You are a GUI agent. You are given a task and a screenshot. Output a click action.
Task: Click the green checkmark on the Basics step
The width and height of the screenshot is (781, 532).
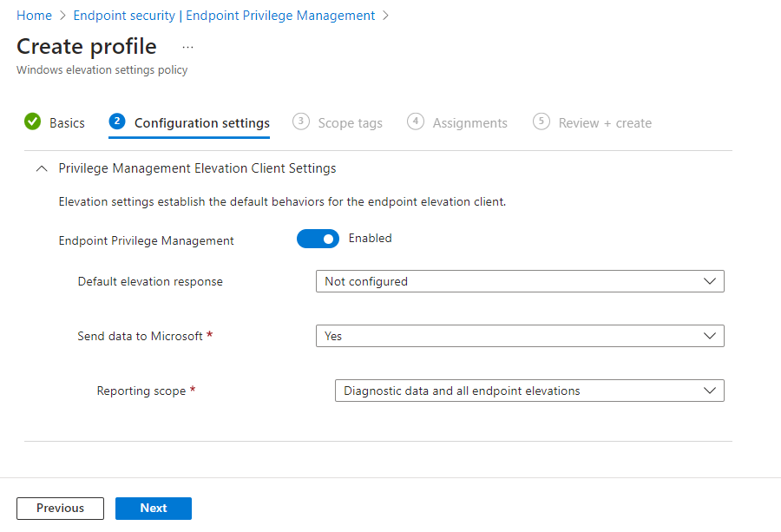click(x=31, y=122)
